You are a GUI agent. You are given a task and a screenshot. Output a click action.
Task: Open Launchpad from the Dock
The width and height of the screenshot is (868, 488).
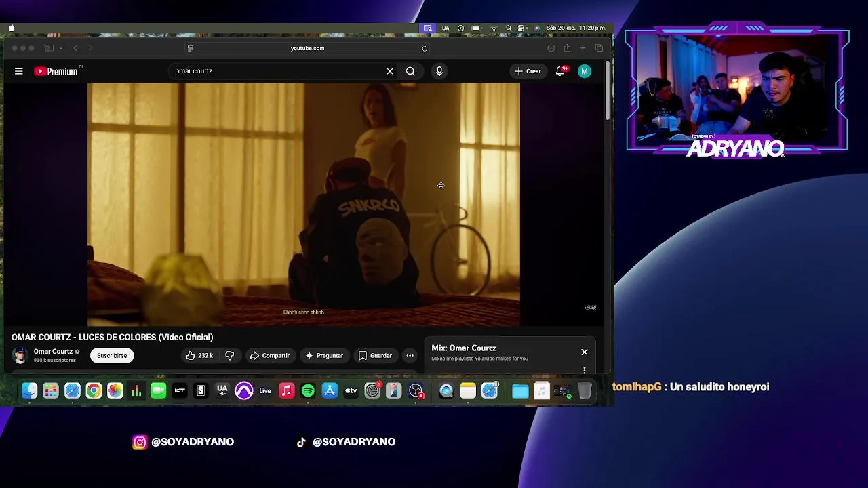[51, 391]
